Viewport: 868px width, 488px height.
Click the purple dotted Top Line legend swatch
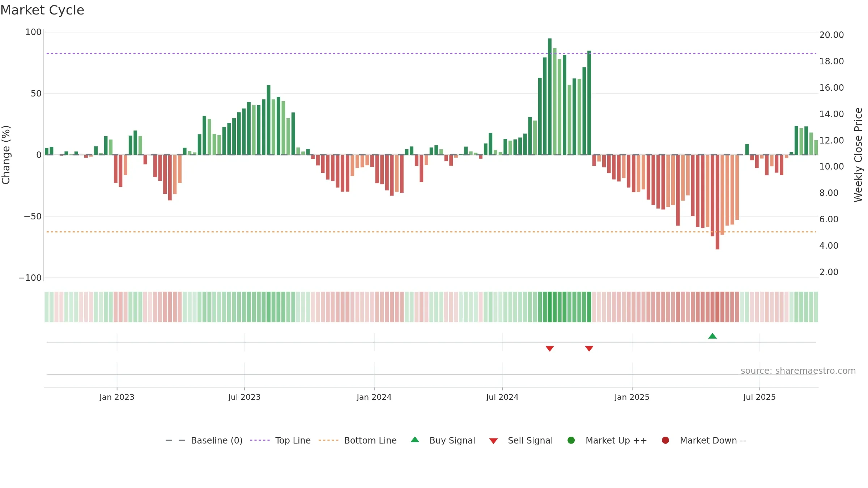point(260,440)
